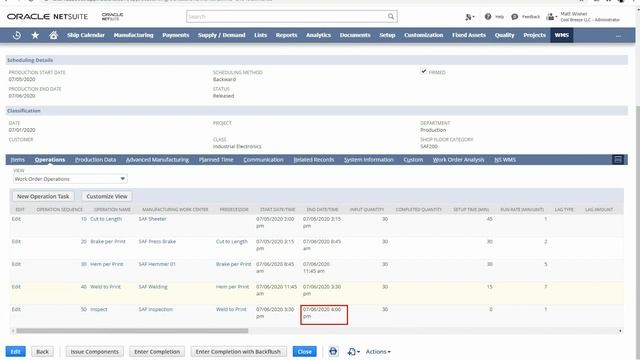Sort by Operation Sequence column header

click(60, 209)
